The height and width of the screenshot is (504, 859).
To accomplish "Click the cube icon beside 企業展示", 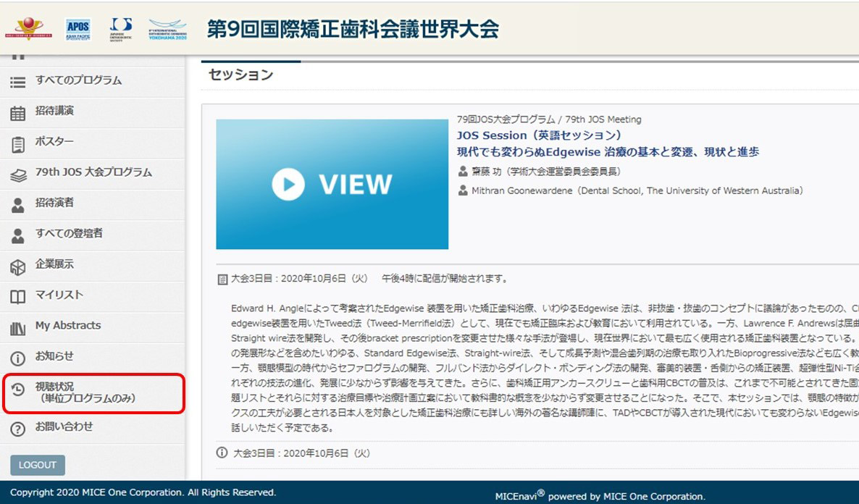I will [x=18, y=267].
